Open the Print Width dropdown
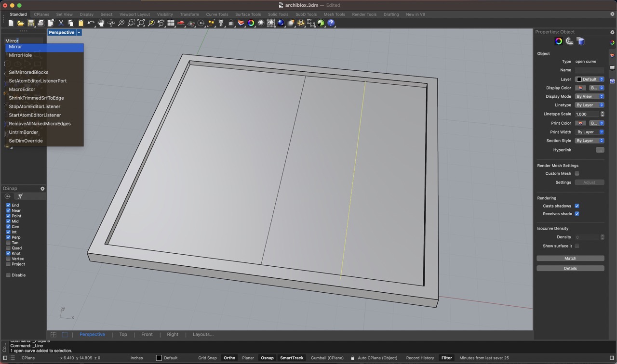Viewport: 617px width, 364px height. click(x=590, y=132)
